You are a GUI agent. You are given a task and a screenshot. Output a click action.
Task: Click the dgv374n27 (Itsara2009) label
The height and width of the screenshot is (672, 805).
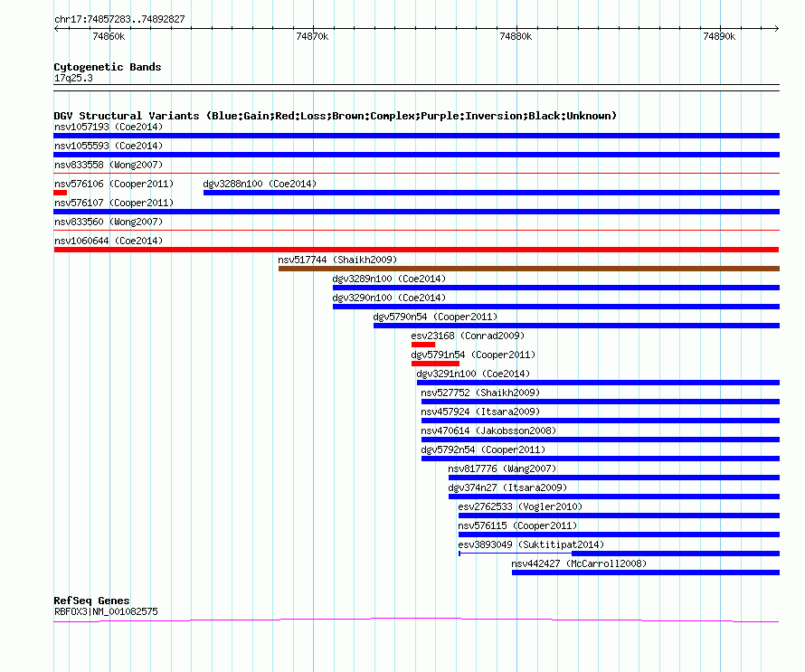coord(507,487)
